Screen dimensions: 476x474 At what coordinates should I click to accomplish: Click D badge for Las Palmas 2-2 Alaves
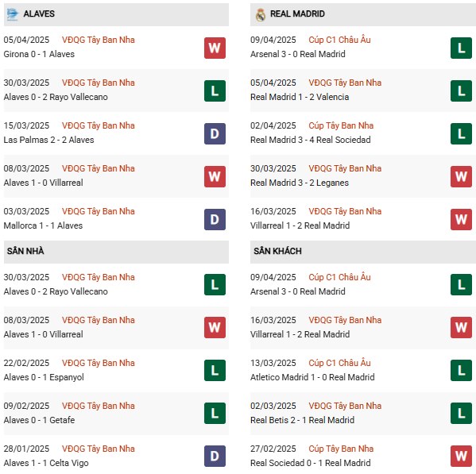click(215, 133)
